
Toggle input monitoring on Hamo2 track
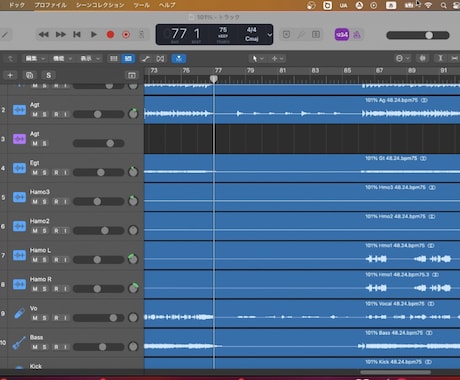[x=65, y=230]
